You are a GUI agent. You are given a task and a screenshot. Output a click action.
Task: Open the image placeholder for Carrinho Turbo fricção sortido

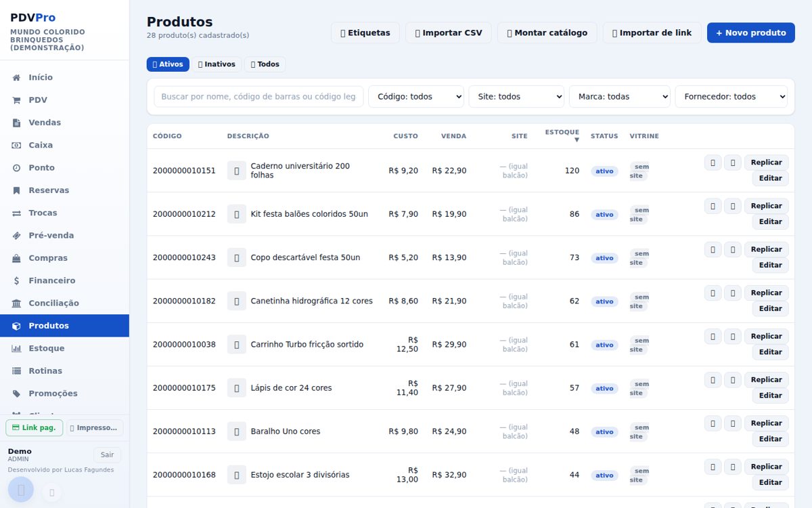click(x=237, y=345)
